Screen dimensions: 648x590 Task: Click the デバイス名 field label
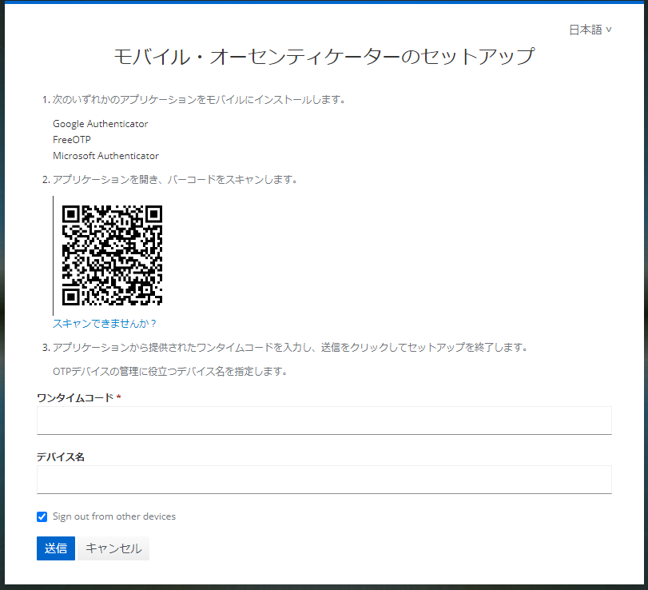(x=60, y=457)
